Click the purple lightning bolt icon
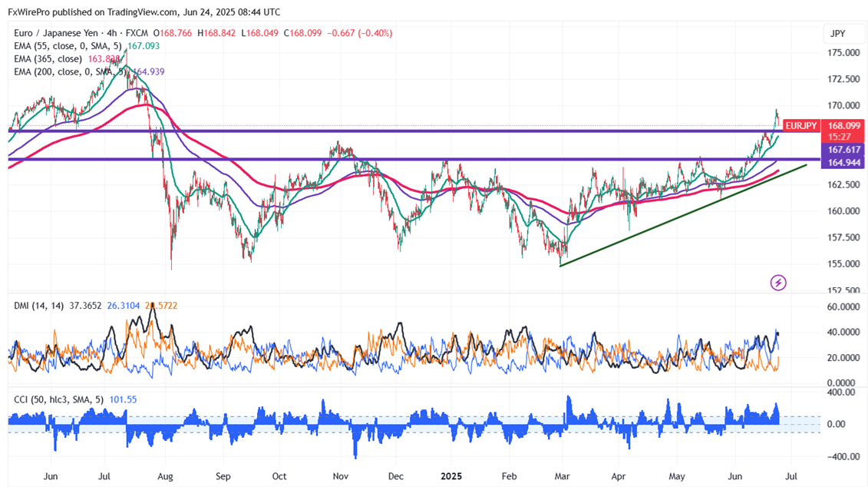 (778, 283)
